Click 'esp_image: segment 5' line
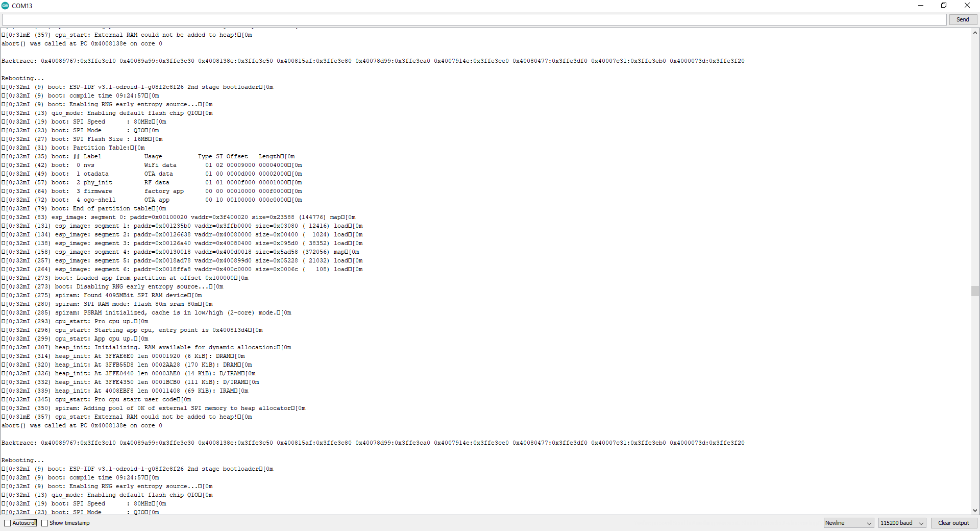This screenshot has height=531, width=980. [182, 260]
